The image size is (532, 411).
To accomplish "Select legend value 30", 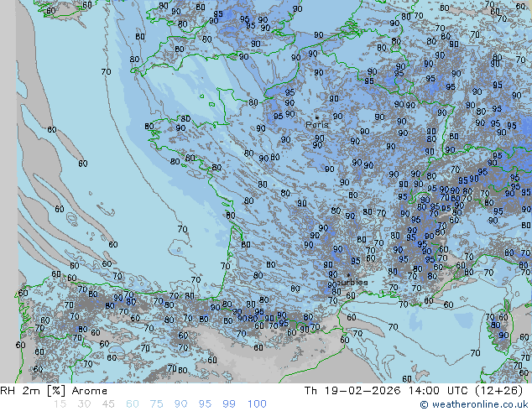I will 83,404.
